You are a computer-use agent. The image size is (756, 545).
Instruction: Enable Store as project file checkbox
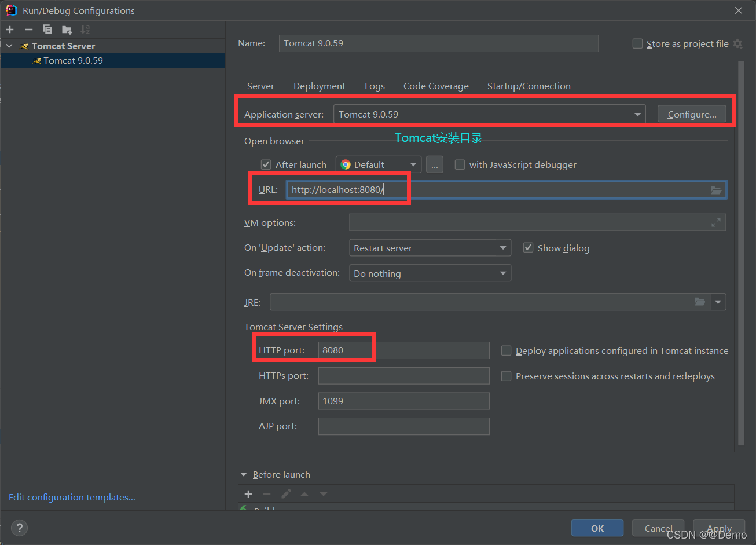pos(638,43)
